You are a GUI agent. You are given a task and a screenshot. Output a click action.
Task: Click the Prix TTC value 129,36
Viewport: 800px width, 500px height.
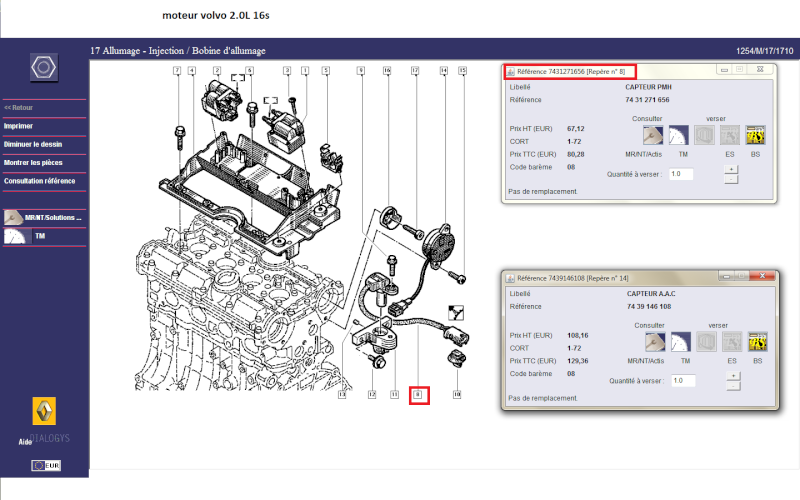[578, 361]
